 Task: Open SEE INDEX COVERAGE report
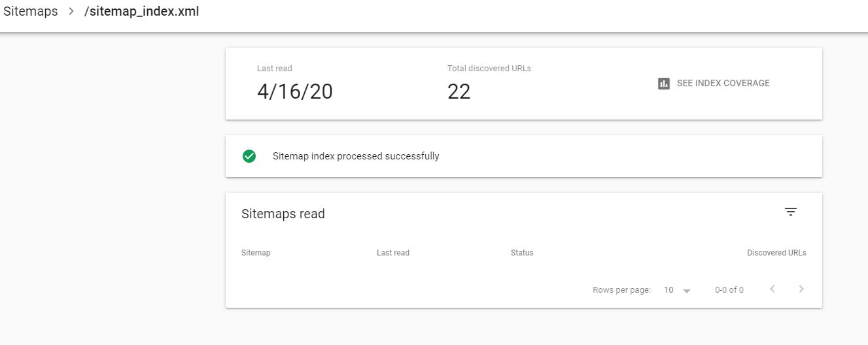[x=723, y=84]
